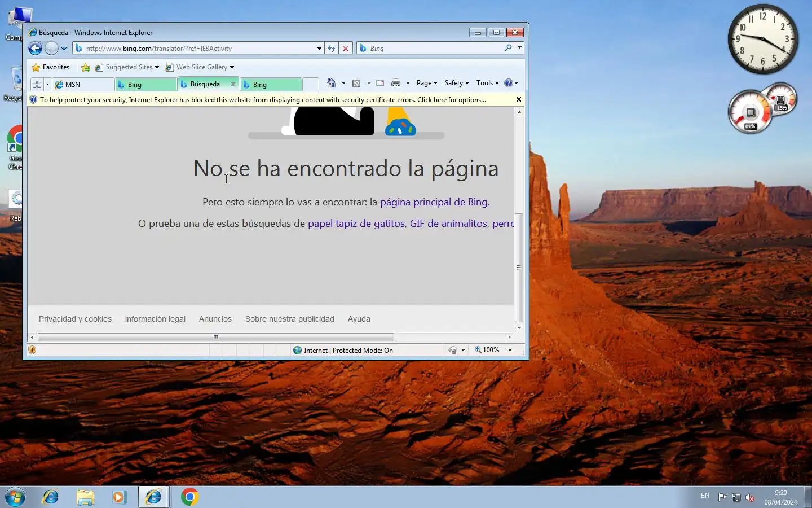This screenshot has width=812, height=508.
Task: Click Google Chrome icon in taskbar
Action: click(x=189, y=497)
